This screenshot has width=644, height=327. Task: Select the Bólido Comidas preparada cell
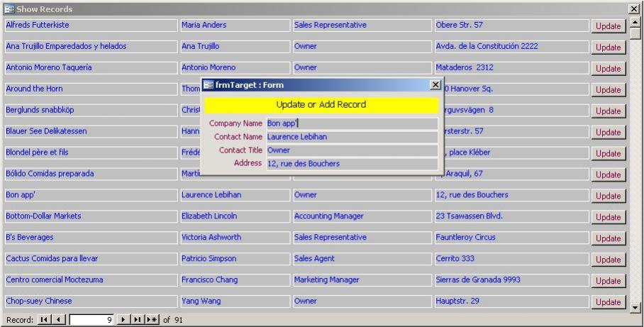pyautogui.click(x=91, y=174)
